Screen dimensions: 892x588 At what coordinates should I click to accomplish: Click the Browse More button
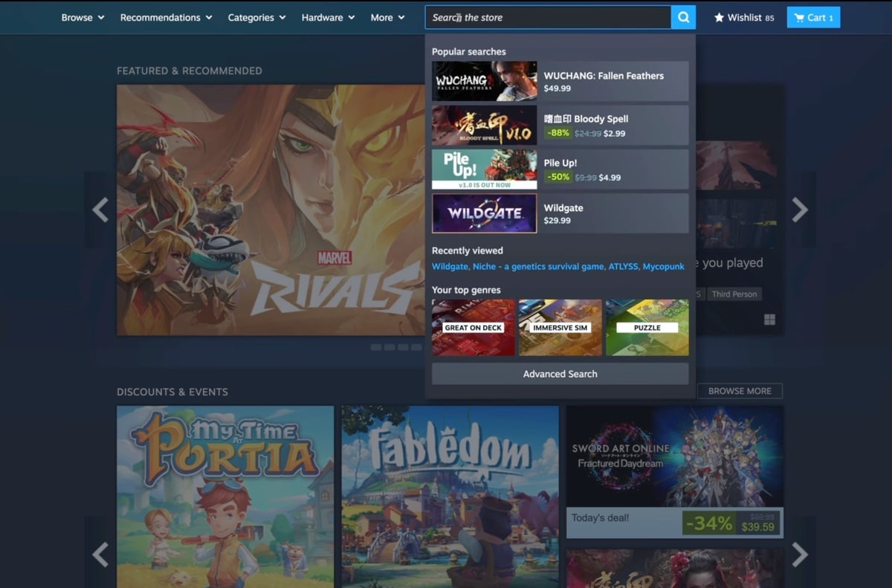(739, 391)
